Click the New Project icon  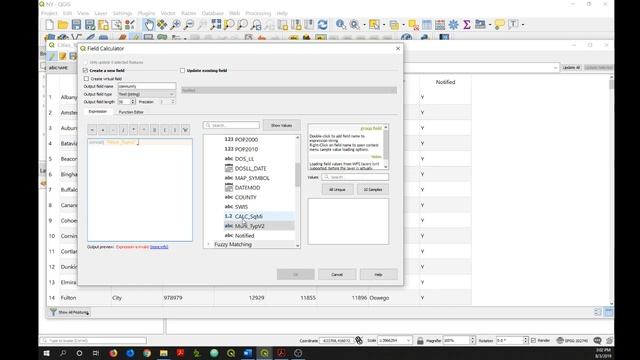point(49,24)
